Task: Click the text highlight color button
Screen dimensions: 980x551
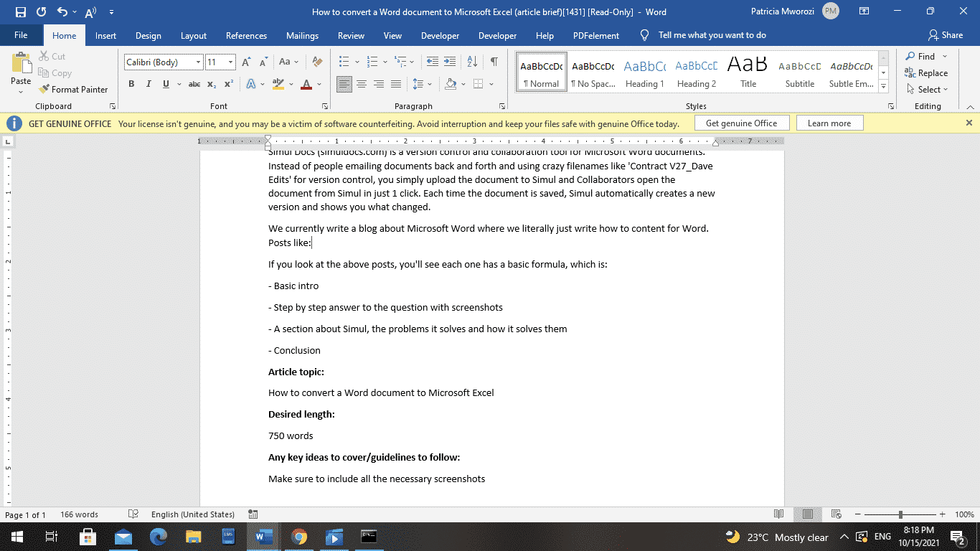Action: click(x=278, y=84)
